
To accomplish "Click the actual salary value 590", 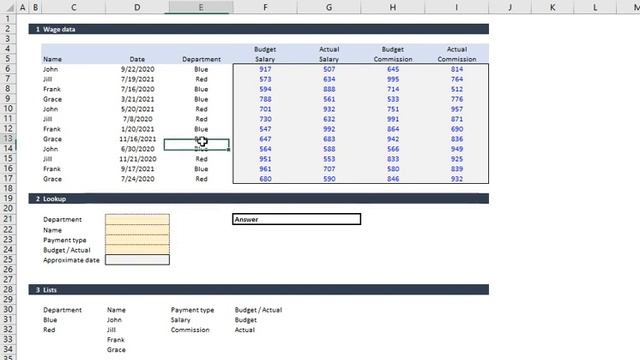I will click(x=329, y=179).
